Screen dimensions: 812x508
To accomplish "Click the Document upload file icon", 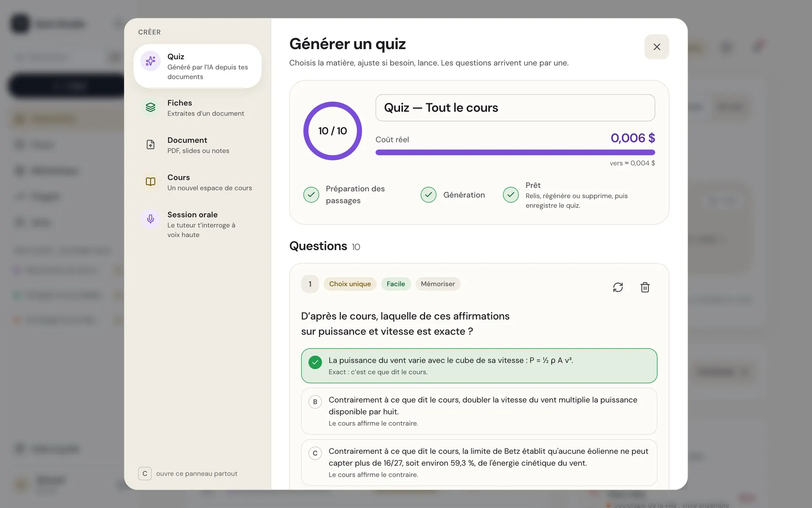I will [151, 145].
